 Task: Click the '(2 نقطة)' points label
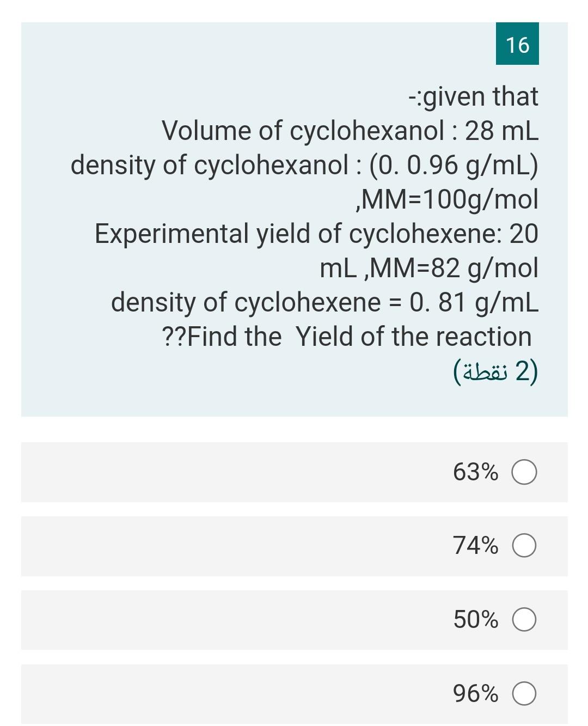(495, 371)
